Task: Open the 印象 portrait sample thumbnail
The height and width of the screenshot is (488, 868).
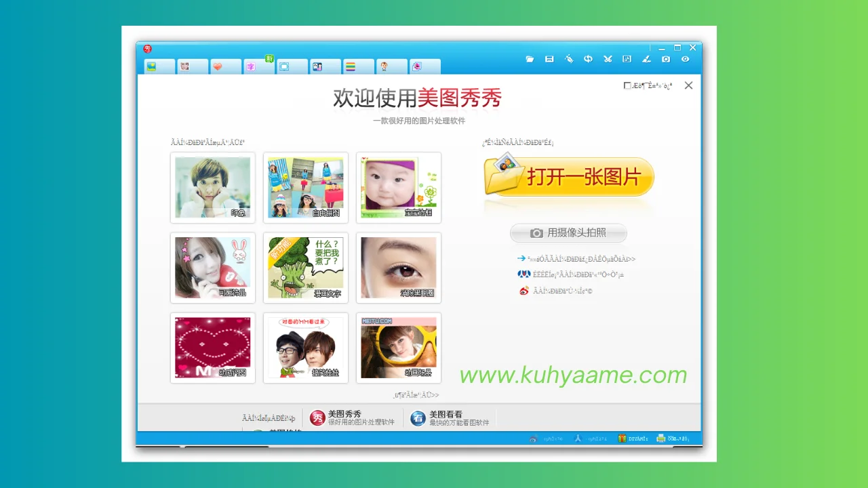Action: [213, 188]
